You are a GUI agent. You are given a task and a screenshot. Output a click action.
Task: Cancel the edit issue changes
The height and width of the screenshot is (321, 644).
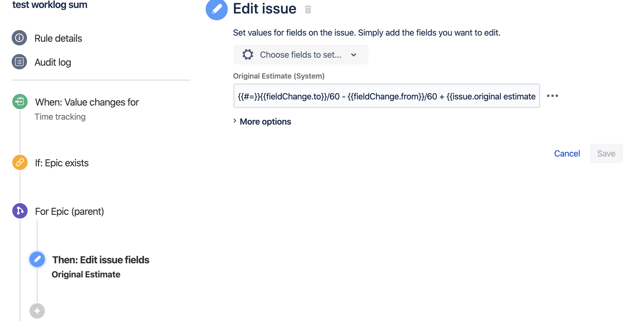(567, 153)
